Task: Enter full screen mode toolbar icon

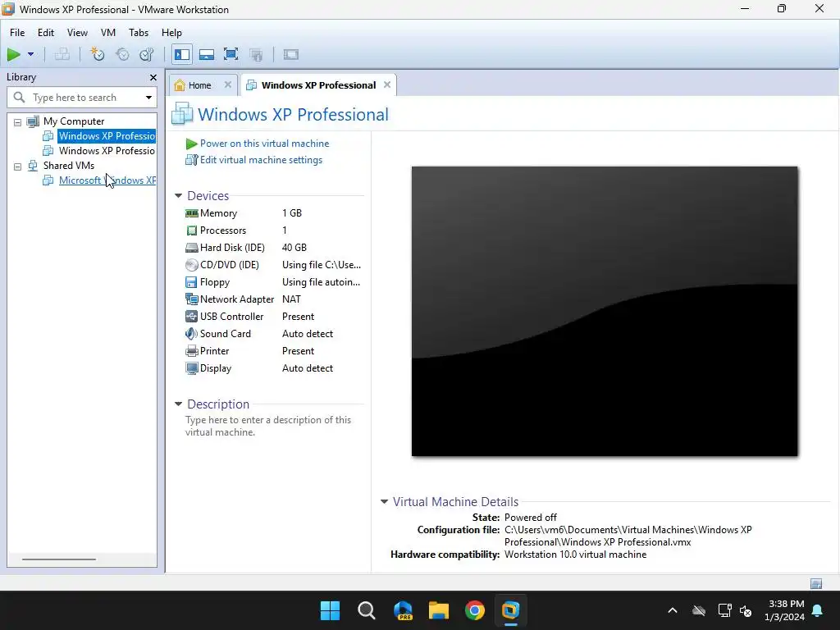Action: pos(231,54)
